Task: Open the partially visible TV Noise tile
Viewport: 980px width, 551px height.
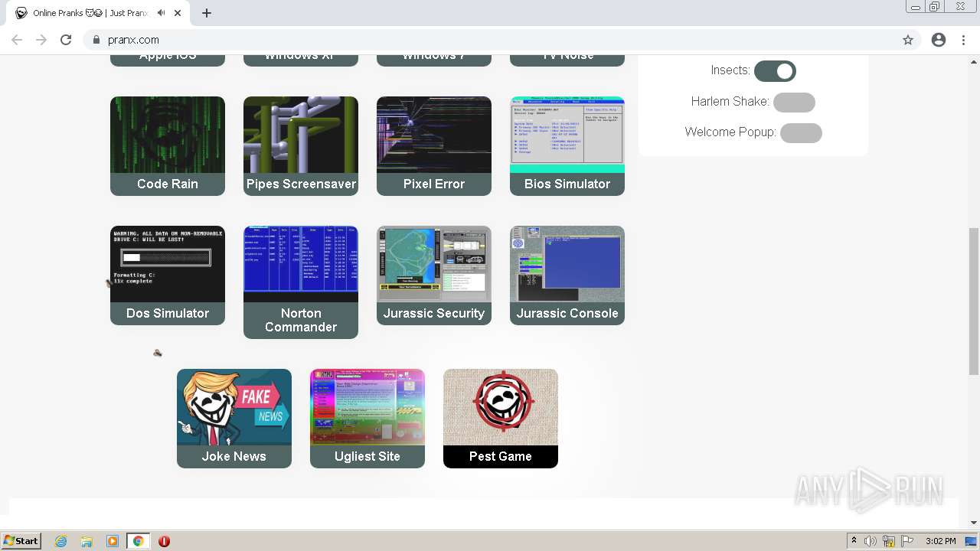Action: point(567,60)
